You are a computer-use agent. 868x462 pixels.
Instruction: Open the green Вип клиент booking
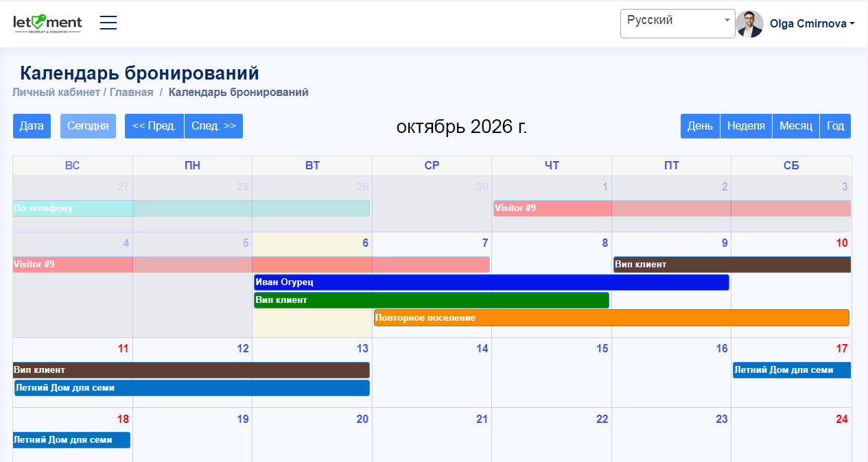[x=432, y=300]
